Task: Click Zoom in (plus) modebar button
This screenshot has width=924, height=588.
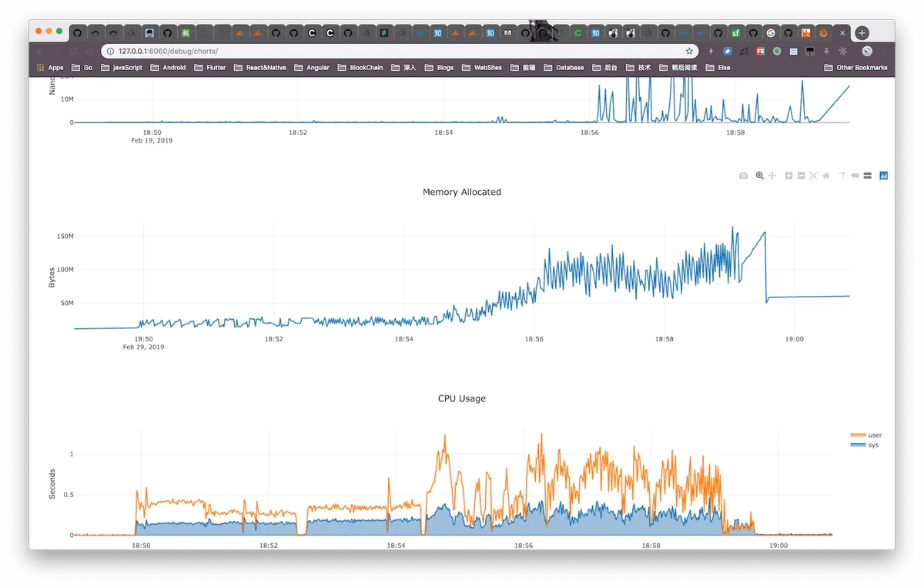Action: coord(789,176)
